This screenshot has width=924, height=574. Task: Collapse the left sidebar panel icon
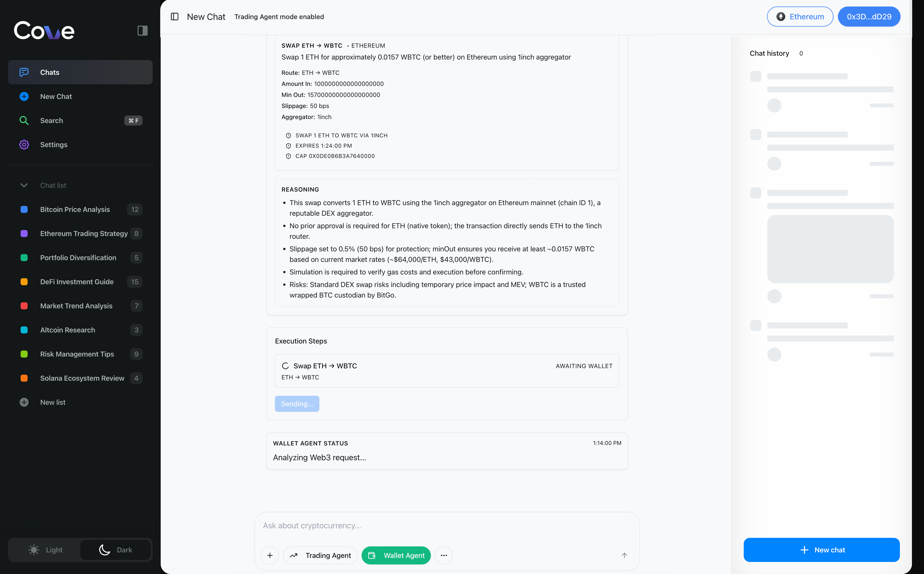(x=142, y=31)
